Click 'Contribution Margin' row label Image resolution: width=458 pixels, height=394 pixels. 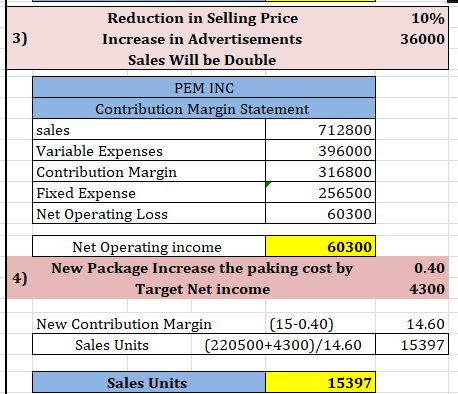(x=106, y=172)
